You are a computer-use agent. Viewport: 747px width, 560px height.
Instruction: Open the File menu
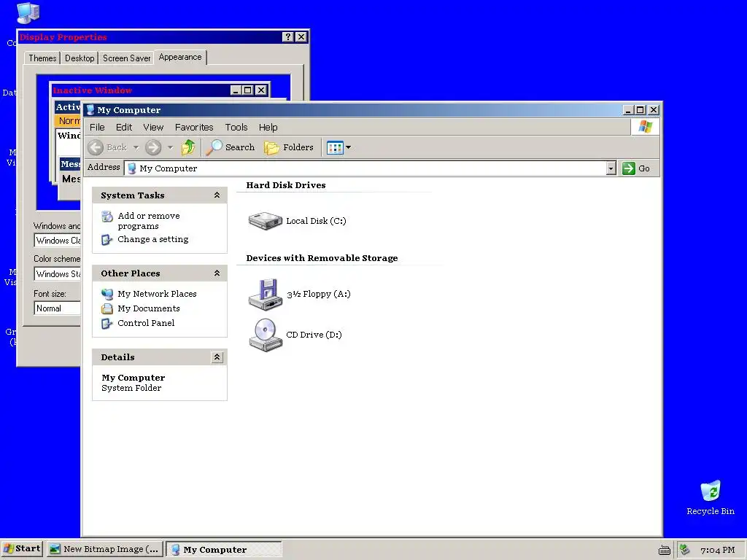pos(97,127)
